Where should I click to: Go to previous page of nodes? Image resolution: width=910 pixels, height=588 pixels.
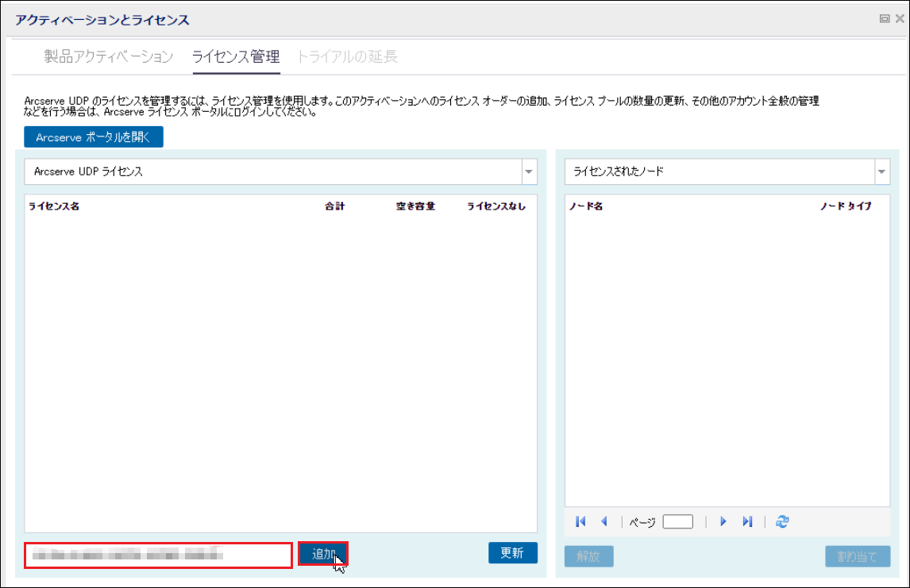pos(603,521)
